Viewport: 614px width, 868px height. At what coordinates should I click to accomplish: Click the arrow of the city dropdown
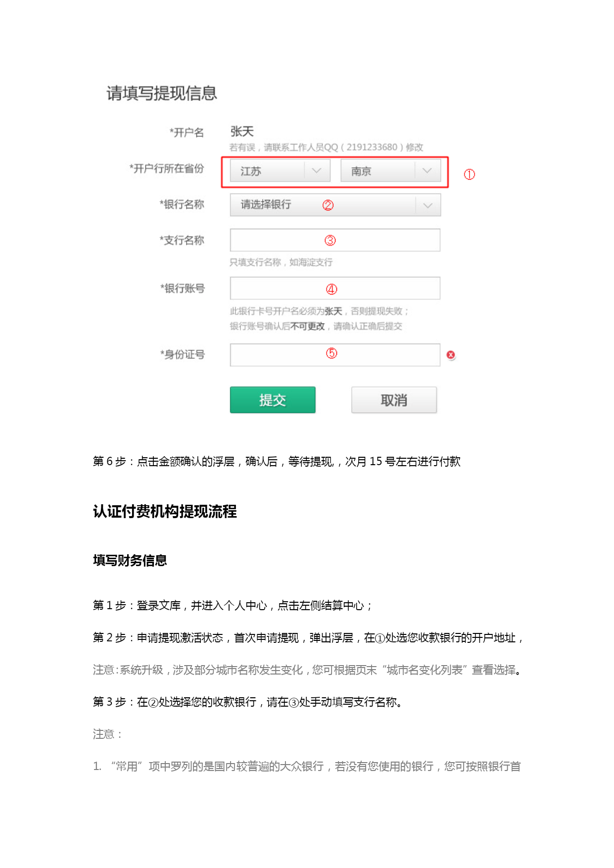[427, 171]
